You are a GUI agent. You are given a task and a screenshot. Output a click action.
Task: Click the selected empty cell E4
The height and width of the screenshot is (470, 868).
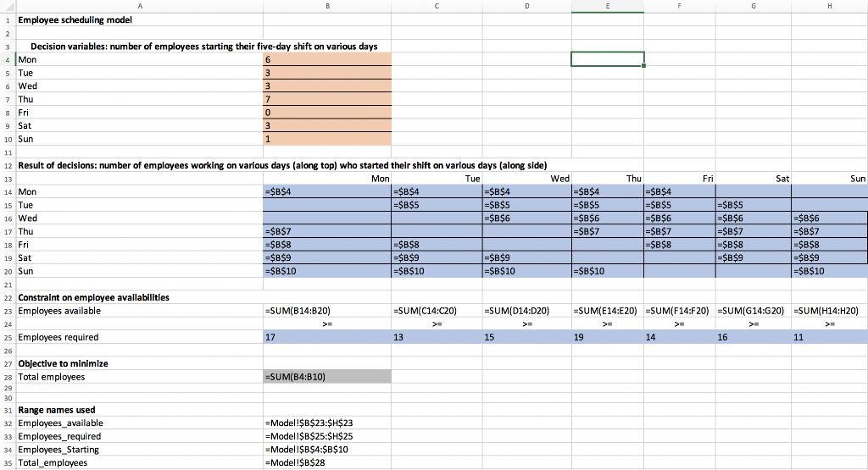pos(607,59)
